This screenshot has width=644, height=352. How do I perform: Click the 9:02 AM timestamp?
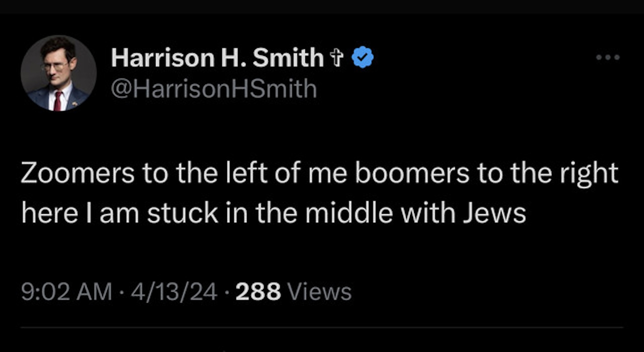point(67,292)
